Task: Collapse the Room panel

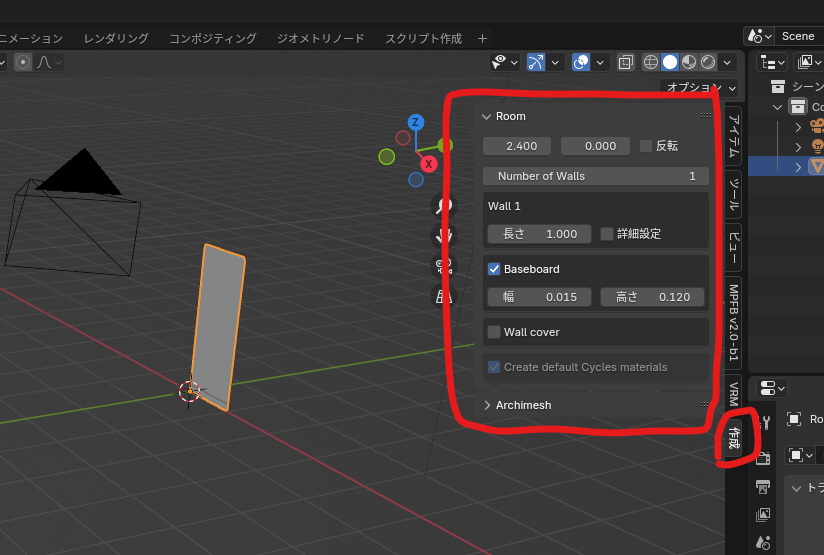Action: [487, 116]
